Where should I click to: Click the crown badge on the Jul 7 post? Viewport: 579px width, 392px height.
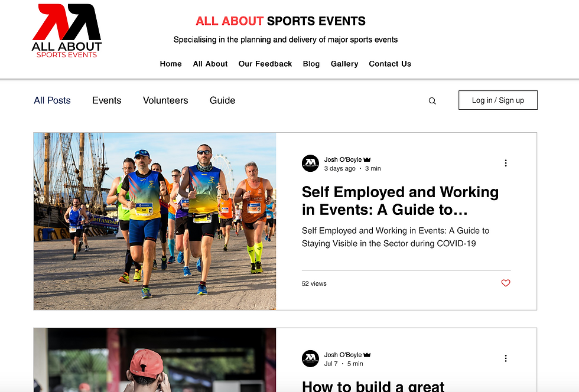click(x=367, y=355)
